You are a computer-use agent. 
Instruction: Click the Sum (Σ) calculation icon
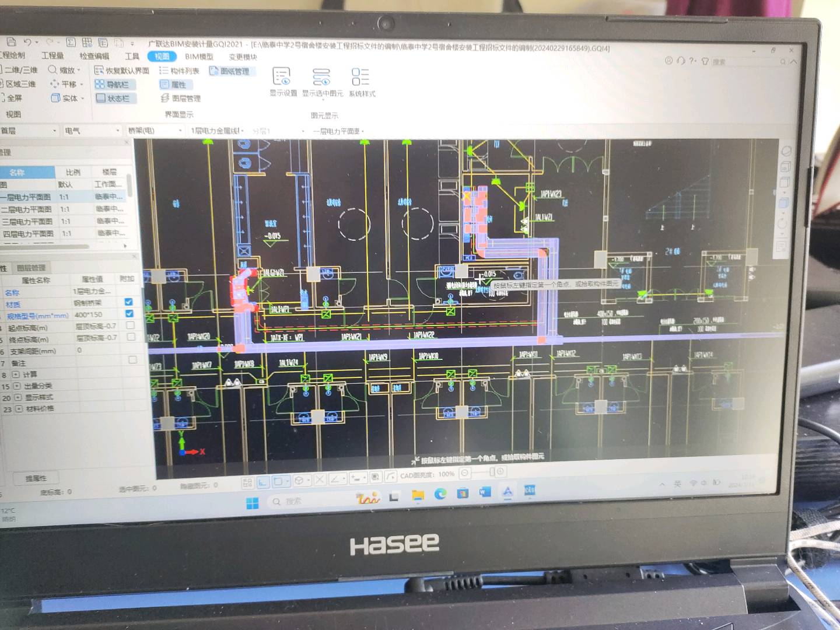tap(71, 42)
